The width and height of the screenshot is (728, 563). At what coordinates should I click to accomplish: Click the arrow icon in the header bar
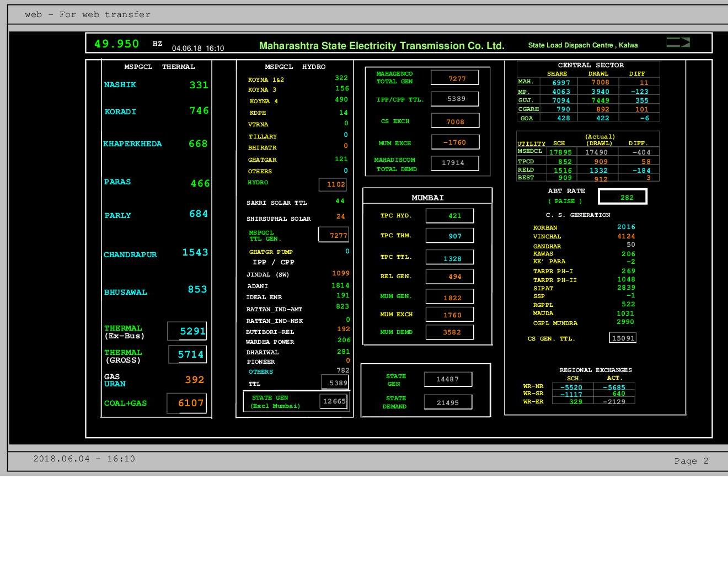pos(678,43)
